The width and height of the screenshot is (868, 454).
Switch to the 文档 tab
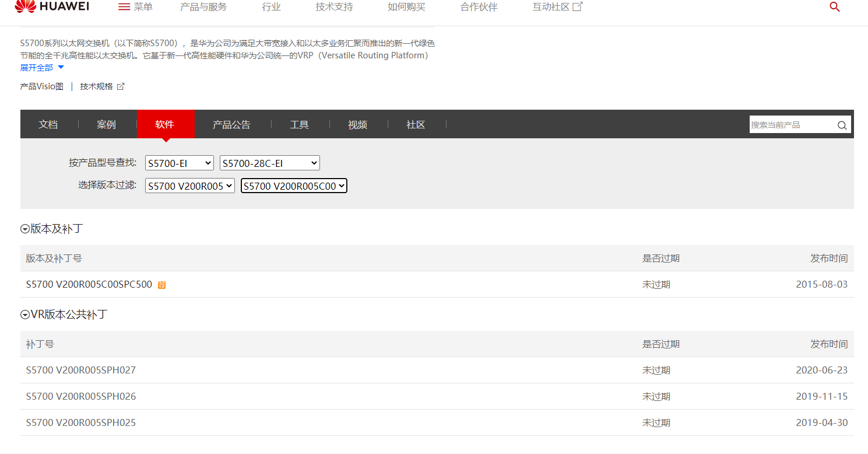(x=48, y=124)
